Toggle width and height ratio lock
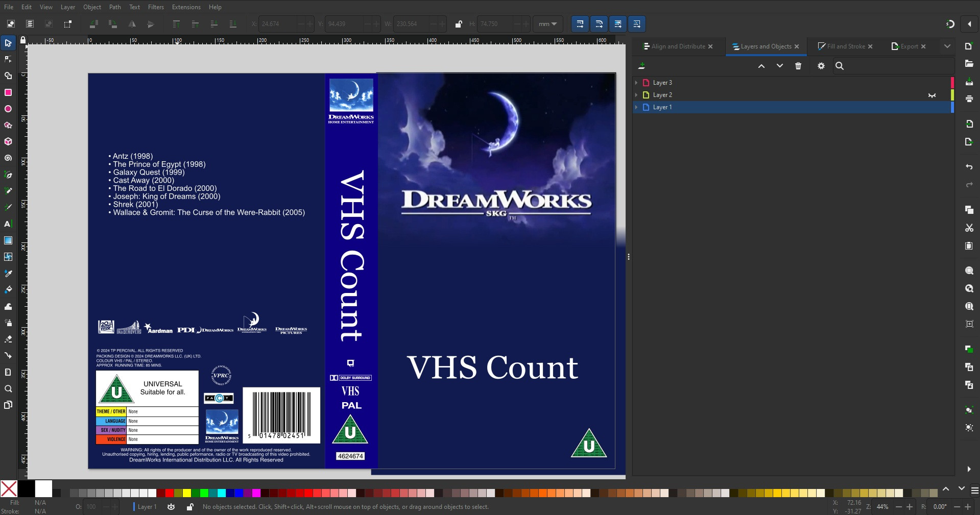 (x=459, y=24)
